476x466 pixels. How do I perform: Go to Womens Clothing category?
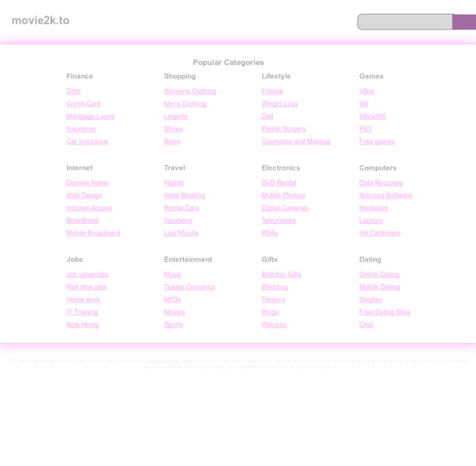point(190,91)
